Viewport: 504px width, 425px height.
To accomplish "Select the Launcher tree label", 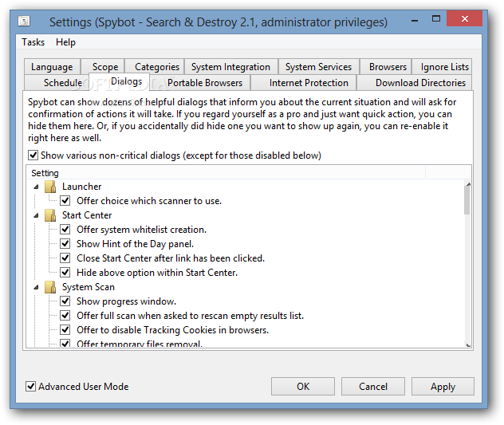I will pos(81,187).
